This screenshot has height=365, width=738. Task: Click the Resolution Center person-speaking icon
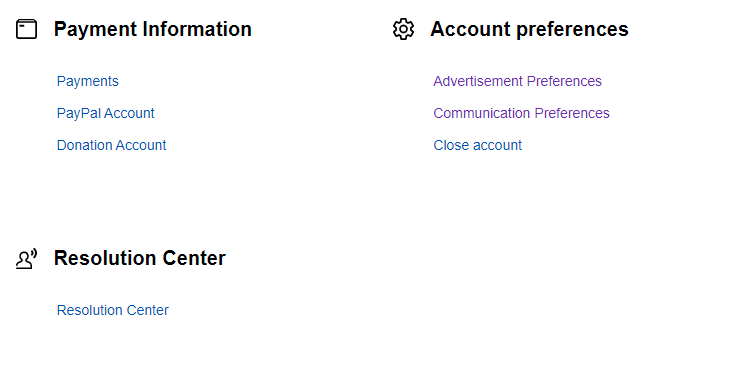pos(26,259)
